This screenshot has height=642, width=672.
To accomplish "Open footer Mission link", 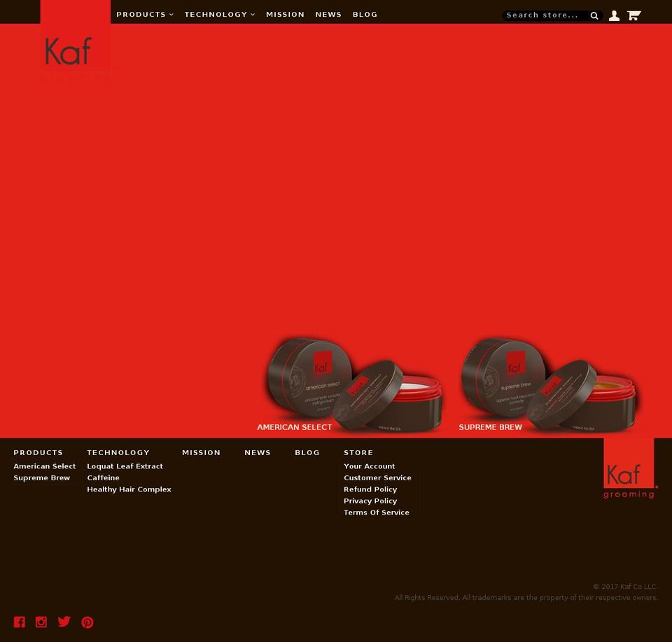I will click(202, 452).
